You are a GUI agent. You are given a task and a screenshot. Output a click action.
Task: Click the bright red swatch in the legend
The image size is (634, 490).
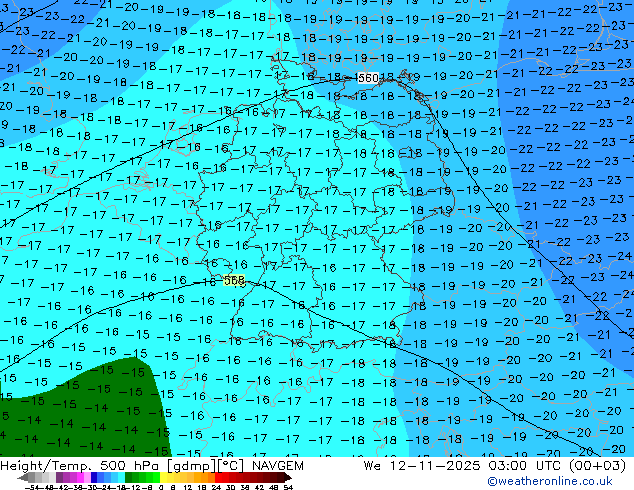pyautogui.click(x=218, y=477)
